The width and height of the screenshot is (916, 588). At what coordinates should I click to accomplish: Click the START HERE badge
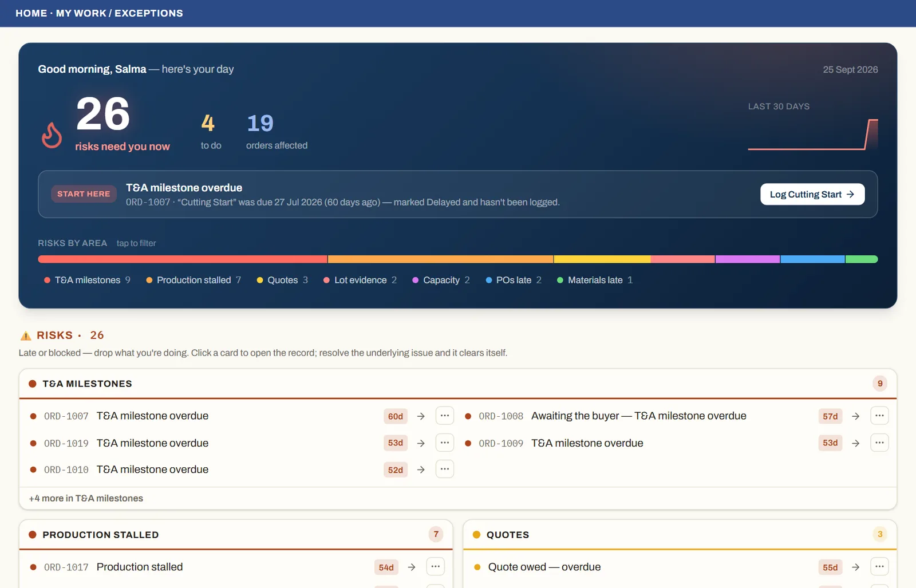click(84, 194)
